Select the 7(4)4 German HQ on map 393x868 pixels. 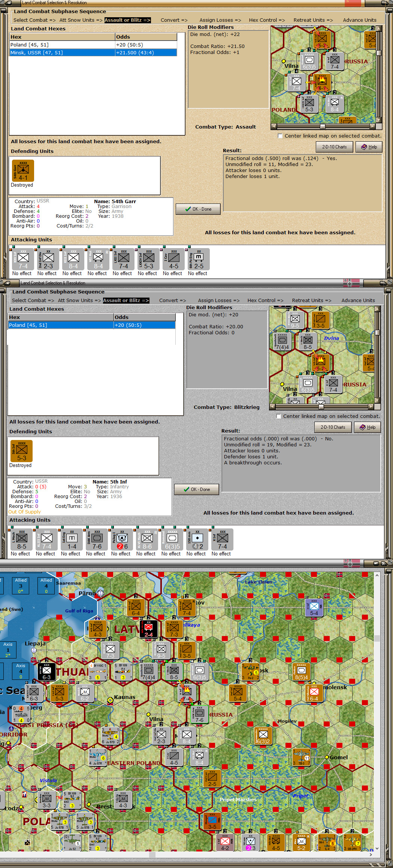coord(148,672)
